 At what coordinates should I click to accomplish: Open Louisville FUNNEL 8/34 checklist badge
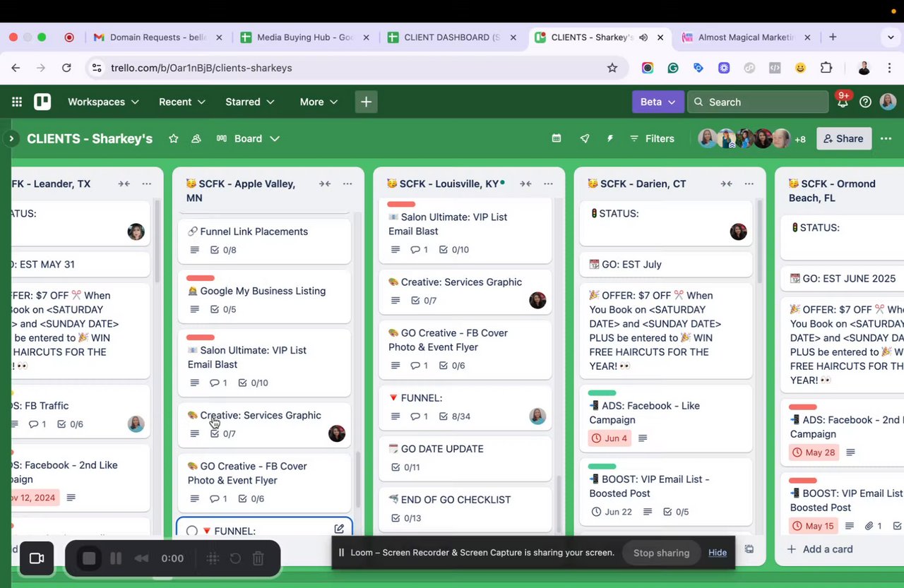455,416
